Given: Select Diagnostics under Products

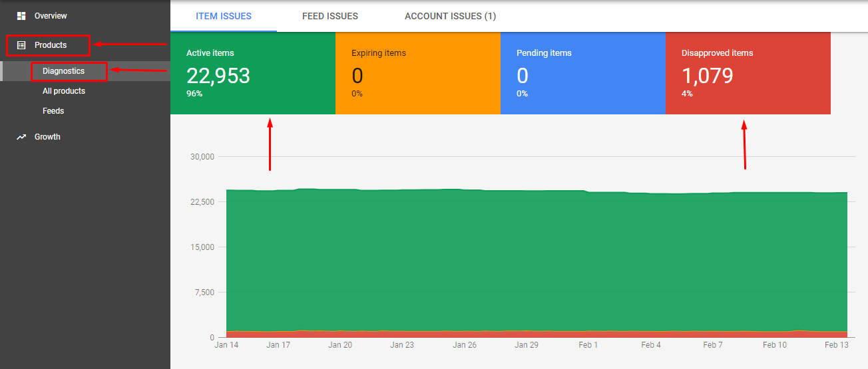Looking at the screenshot, I should click(63, 71).
